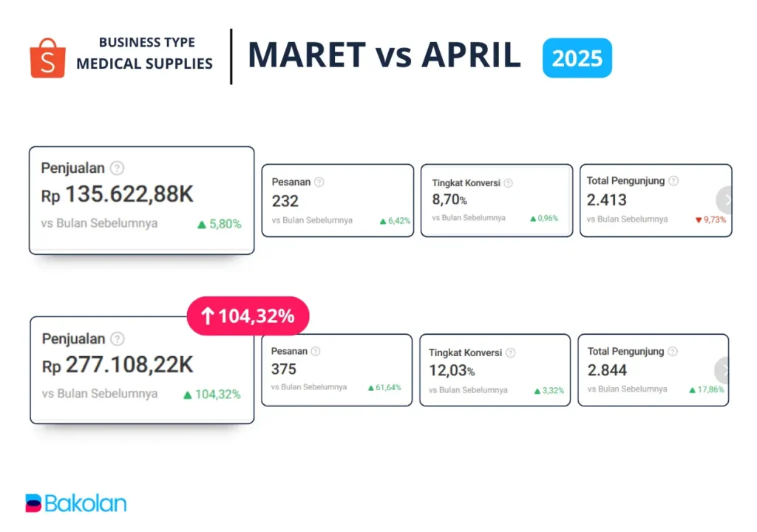Open the Rp 277.108,22K Penjualan card
This screenshot has height=532, width=757.
[141, 370]
